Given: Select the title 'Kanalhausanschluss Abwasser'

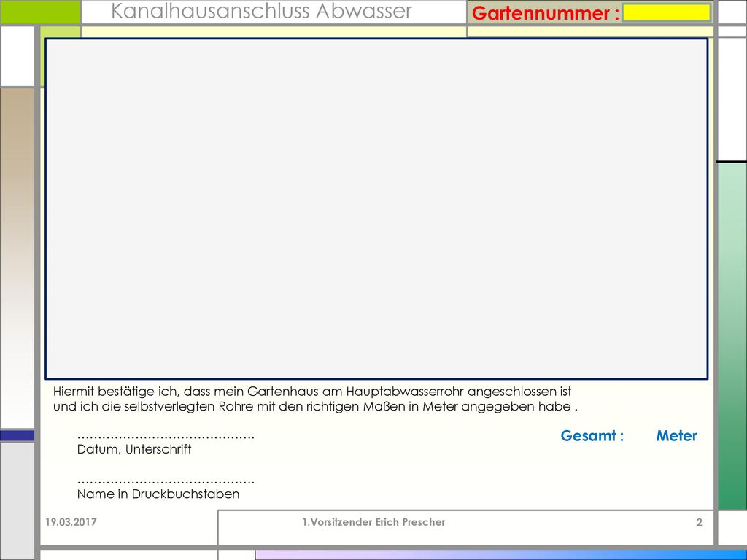Looking at the screenshot, I should [x=262, y=11].
